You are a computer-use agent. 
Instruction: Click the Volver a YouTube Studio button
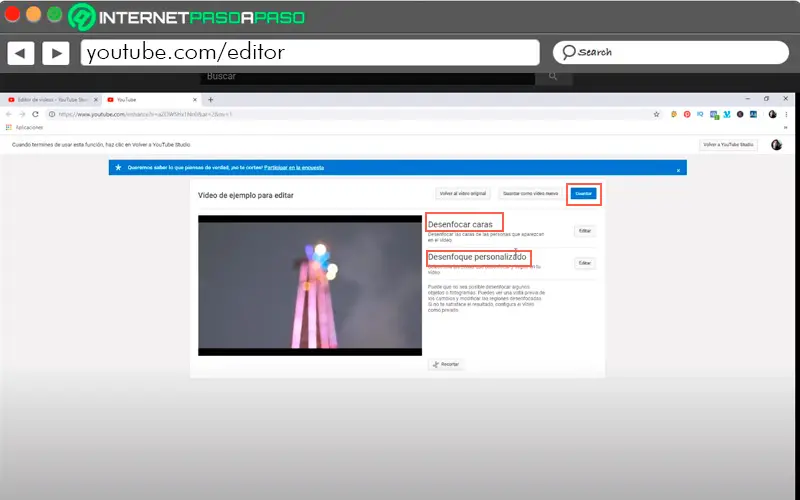728,145
